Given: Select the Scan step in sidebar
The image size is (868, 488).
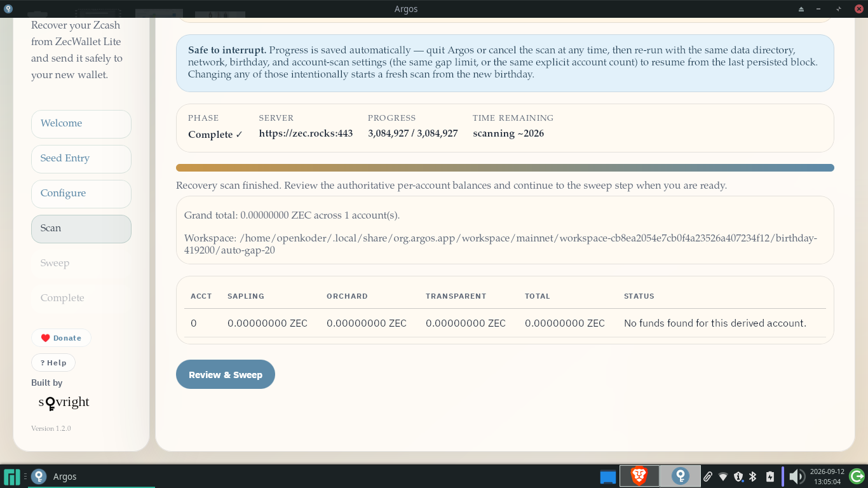Looking at the screenshot, I should tap(81, 229).
